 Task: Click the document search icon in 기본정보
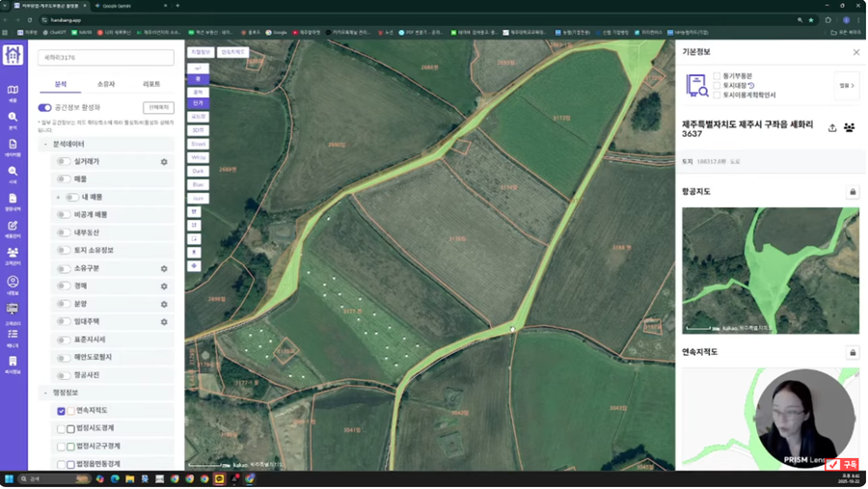click(696, 86)
